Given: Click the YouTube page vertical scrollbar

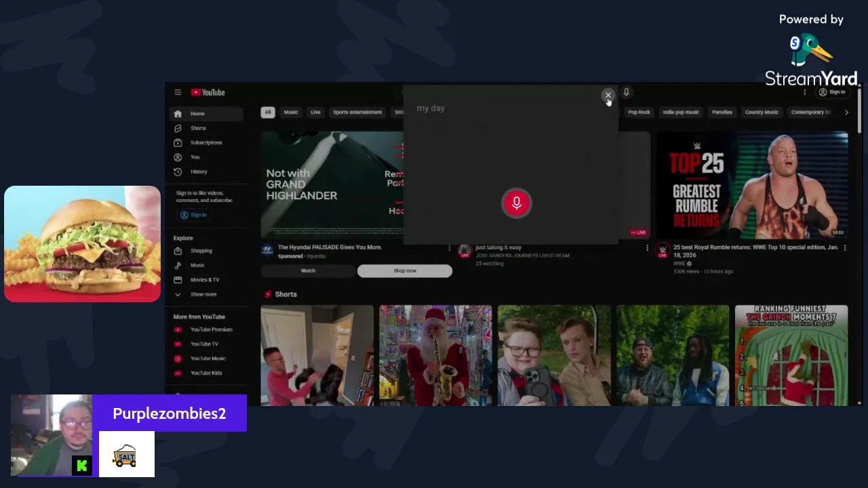Looking at the screenshot, I should 859,112.
